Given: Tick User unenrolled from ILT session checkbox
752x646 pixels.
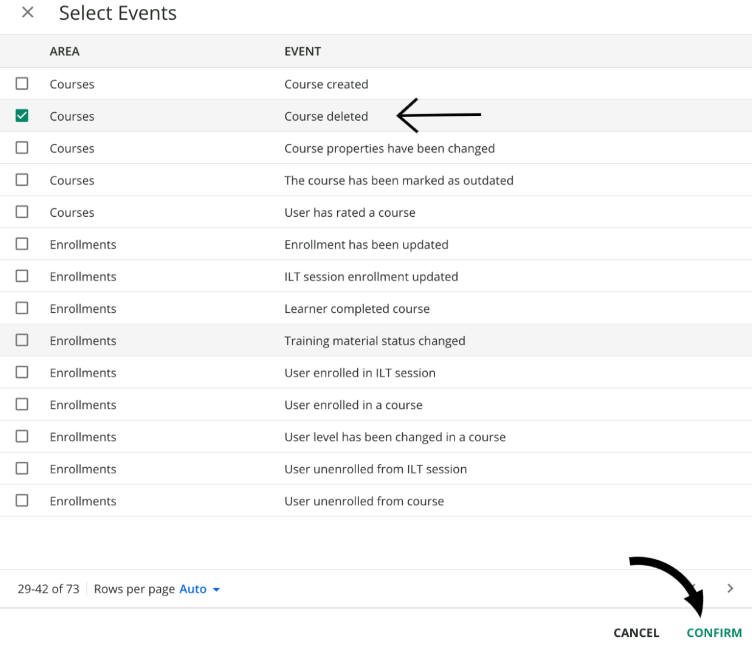Looking at the screenshot, I should pyautogui.click(x=22, y=468).
